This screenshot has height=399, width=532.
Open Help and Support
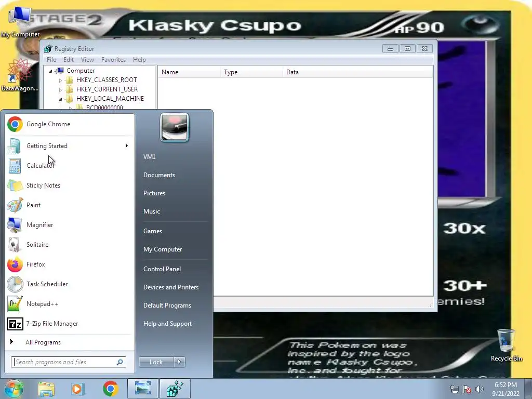167,324
